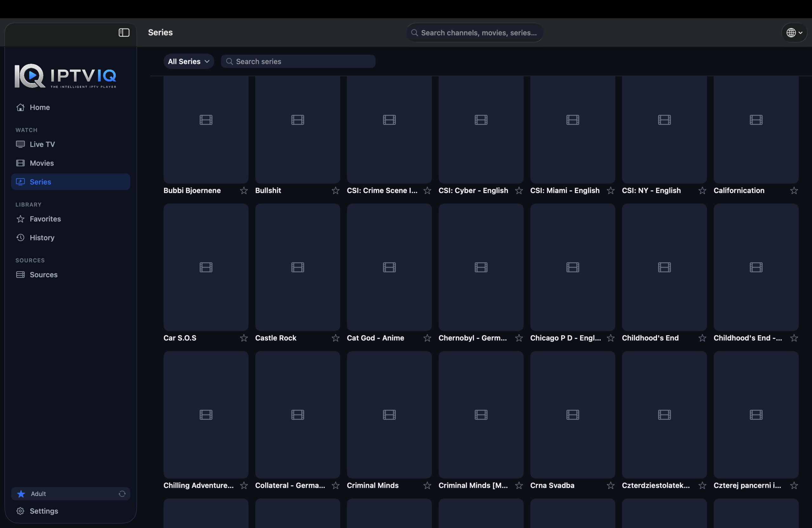Collapse the sidebar with the panel toggle icon
The image size is (812, 528).
click(124, 32)
